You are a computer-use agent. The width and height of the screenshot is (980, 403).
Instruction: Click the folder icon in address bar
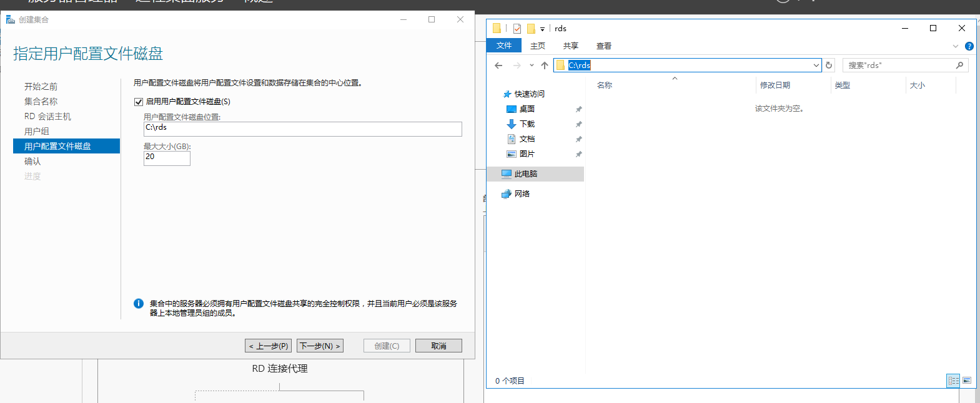pos(561,65)
